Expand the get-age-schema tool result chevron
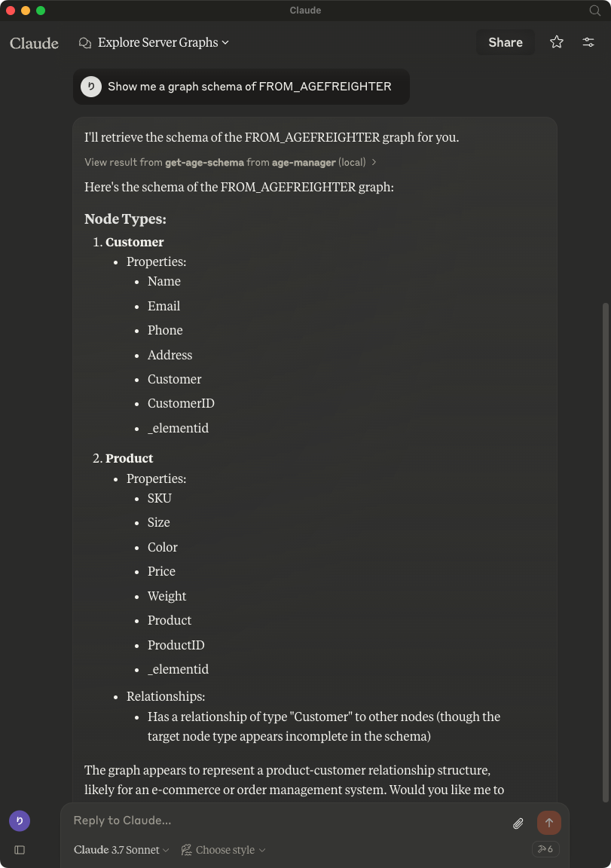Viewport: 611px width, 868px height. tap(374, 162)
